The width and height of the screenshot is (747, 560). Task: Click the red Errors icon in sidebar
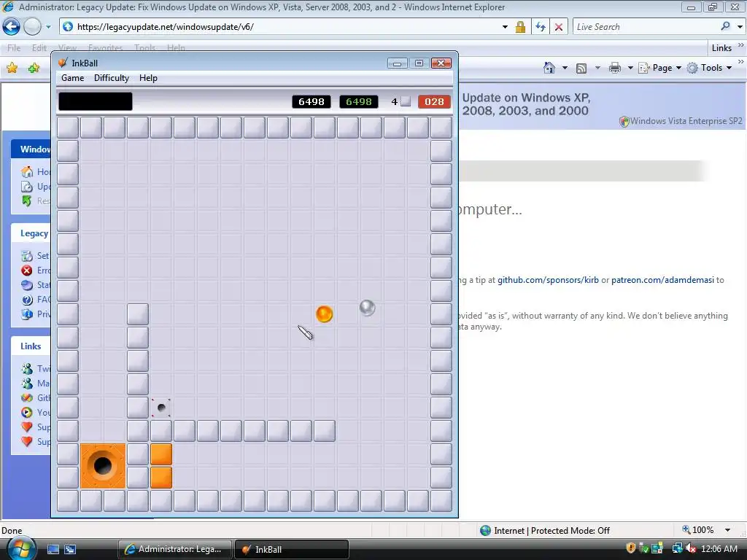(27, 271)
